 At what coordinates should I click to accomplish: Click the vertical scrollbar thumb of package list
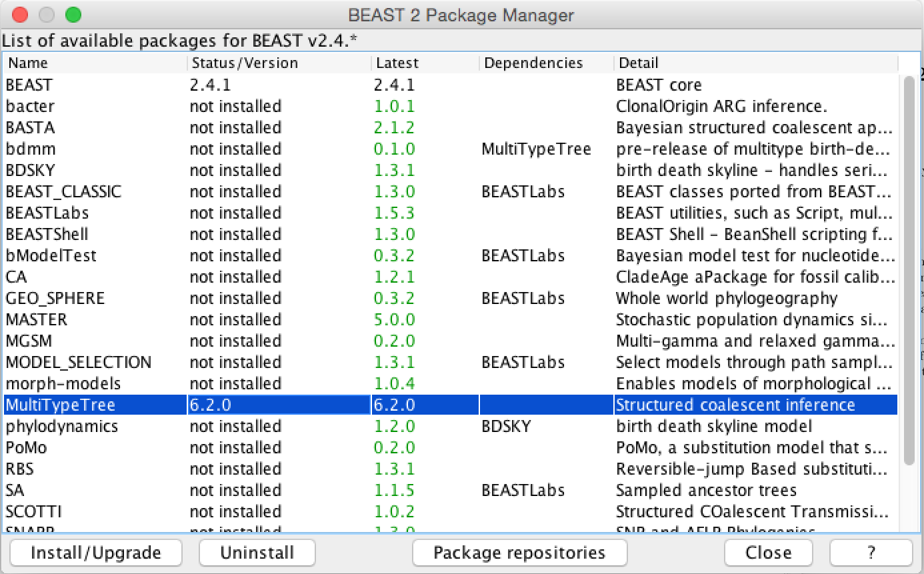[909, 271]
